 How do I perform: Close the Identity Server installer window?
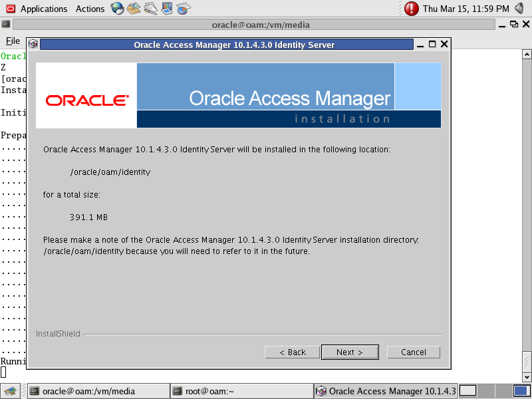[x=444, y=44]
